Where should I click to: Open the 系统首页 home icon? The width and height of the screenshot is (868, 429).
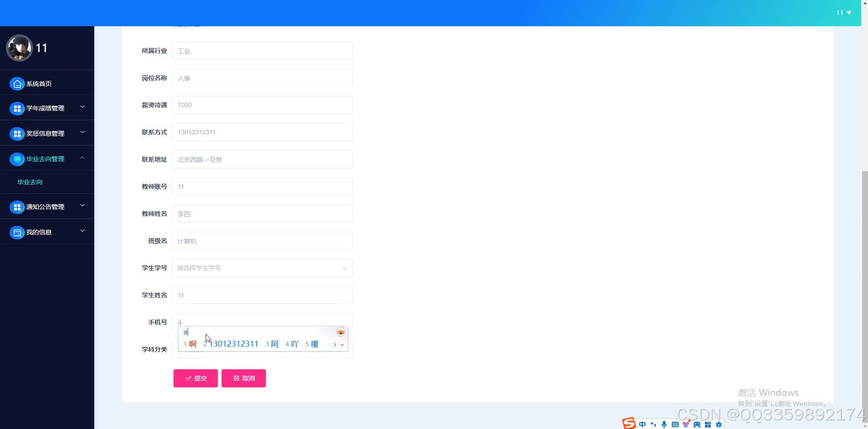(17, 84)
